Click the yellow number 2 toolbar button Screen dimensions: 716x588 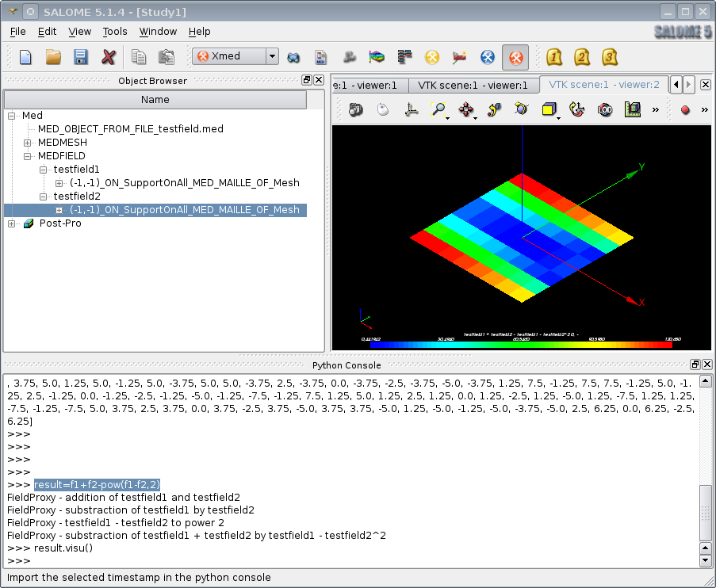[582, 57]
